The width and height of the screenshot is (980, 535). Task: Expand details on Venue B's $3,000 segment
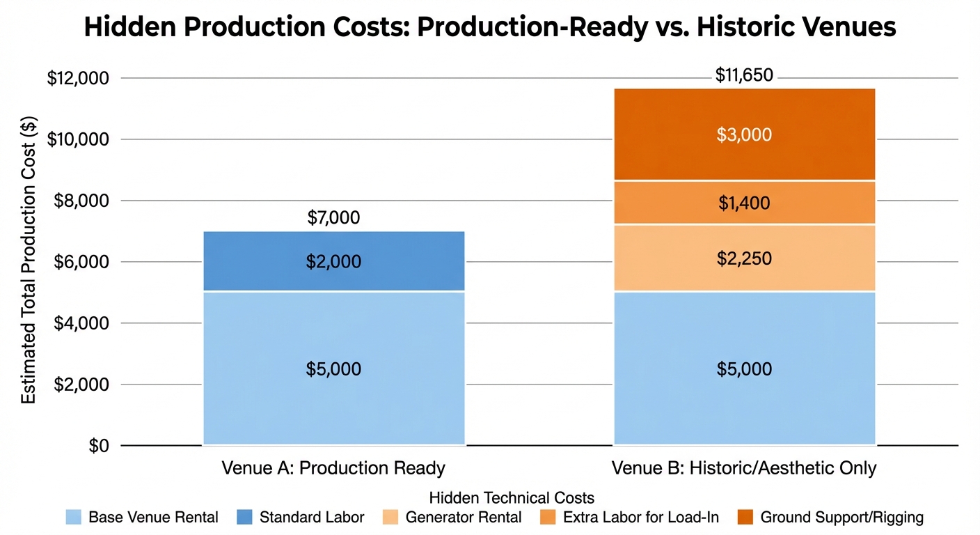(x=743, y=134)
